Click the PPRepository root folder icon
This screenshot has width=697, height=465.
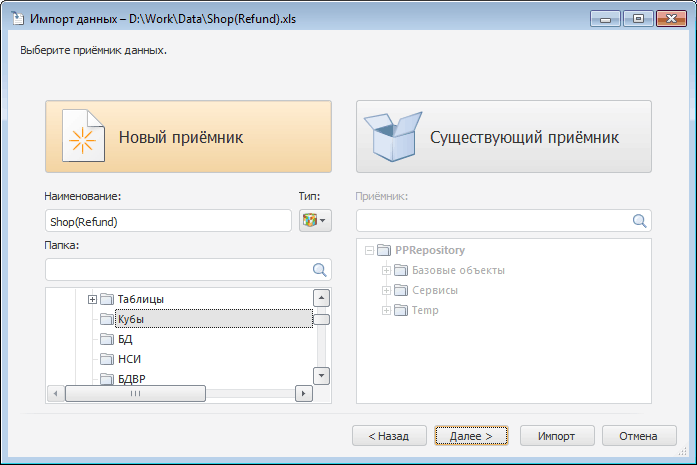tap(384, 250)
